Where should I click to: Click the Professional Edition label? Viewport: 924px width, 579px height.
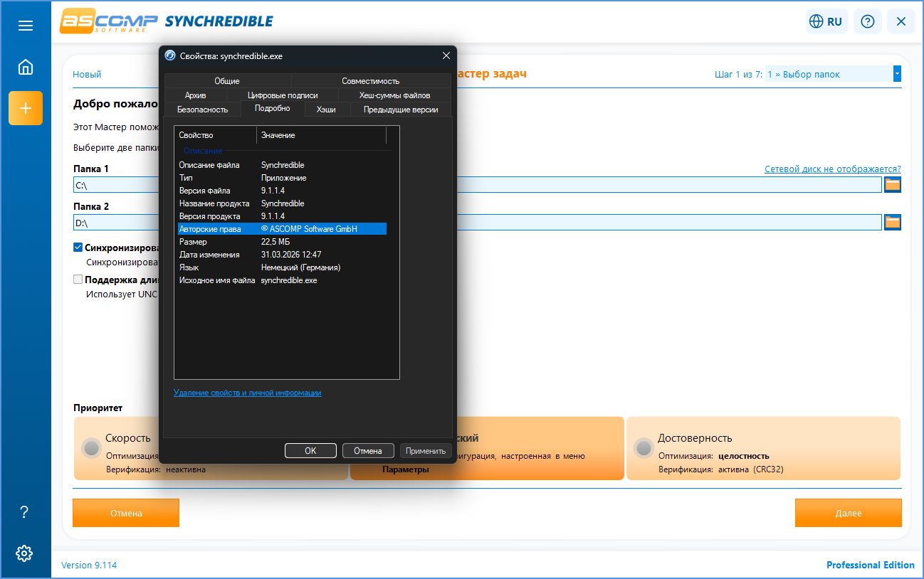[870, 565]
